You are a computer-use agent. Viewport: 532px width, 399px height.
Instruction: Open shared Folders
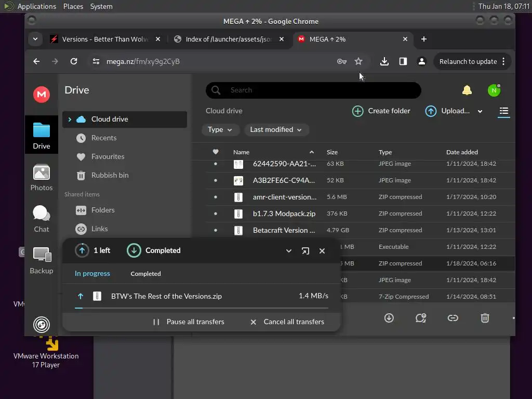(103, 210)
